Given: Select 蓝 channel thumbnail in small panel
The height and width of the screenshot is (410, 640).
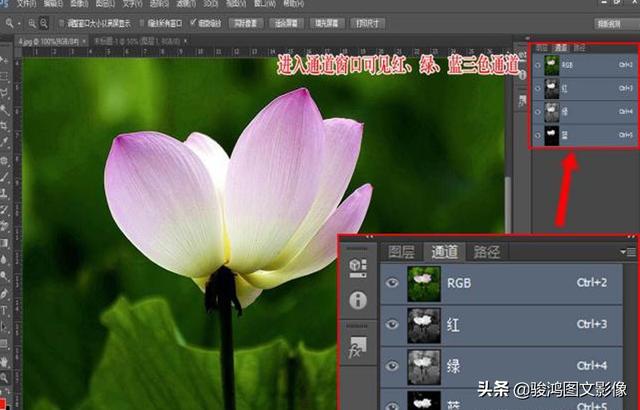Looking at the screenshot, I should 551,135.
